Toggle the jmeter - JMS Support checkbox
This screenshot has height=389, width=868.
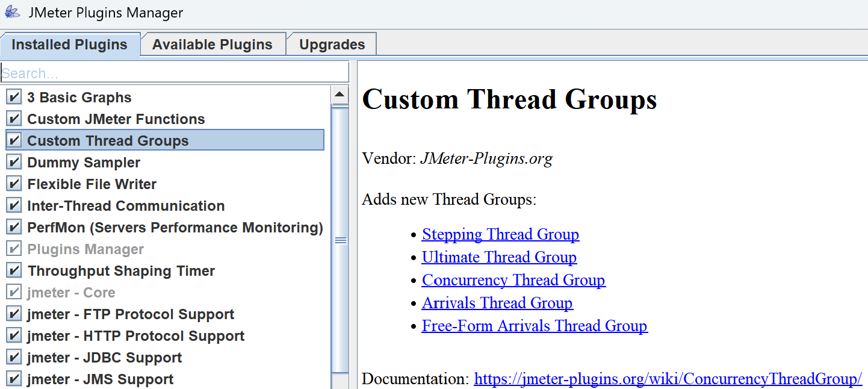14,379
